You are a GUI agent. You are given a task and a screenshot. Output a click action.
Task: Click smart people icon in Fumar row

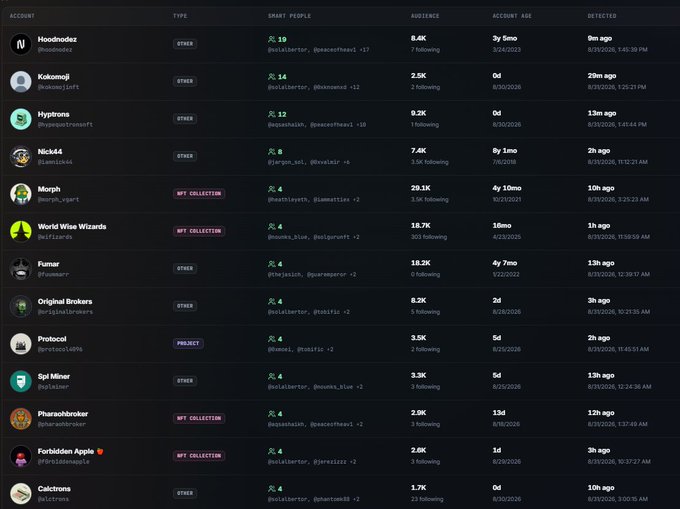(272, 264)
